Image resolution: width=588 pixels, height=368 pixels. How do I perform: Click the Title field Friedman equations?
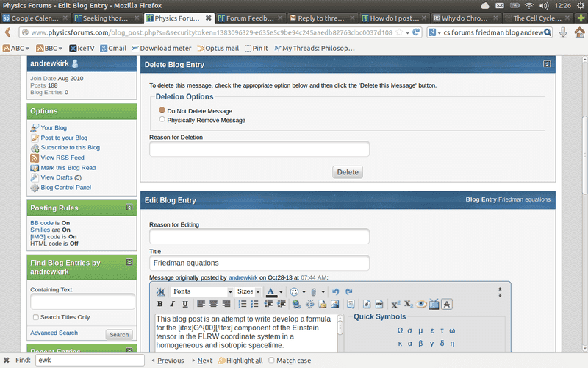pyautogui.click(x=259, y=263)
